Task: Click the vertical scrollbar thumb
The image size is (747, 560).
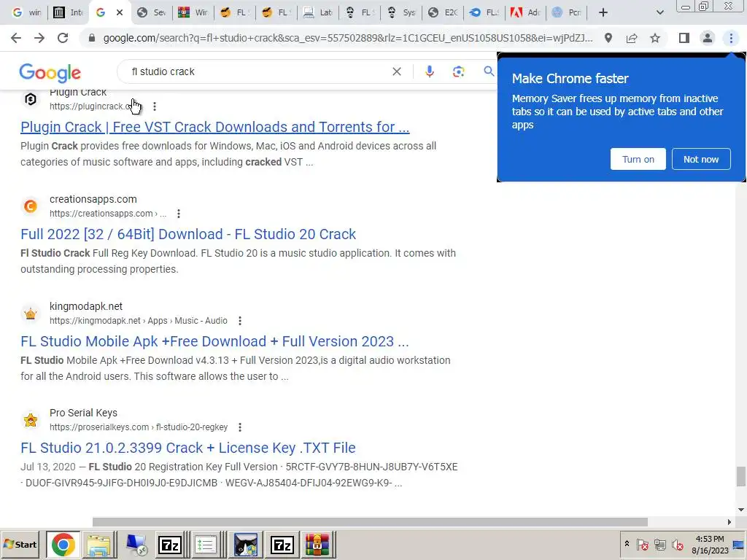Action: click(x=741, y=477)
